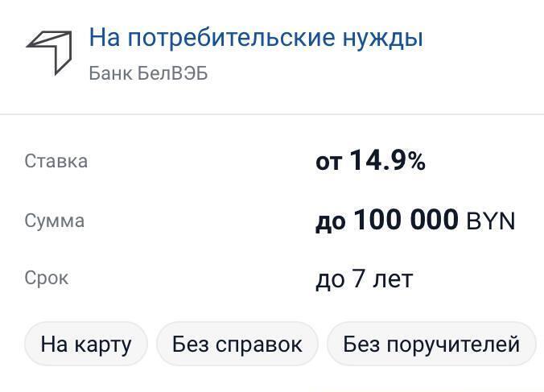Click the percent sign after 14.9

click(416, 162)
